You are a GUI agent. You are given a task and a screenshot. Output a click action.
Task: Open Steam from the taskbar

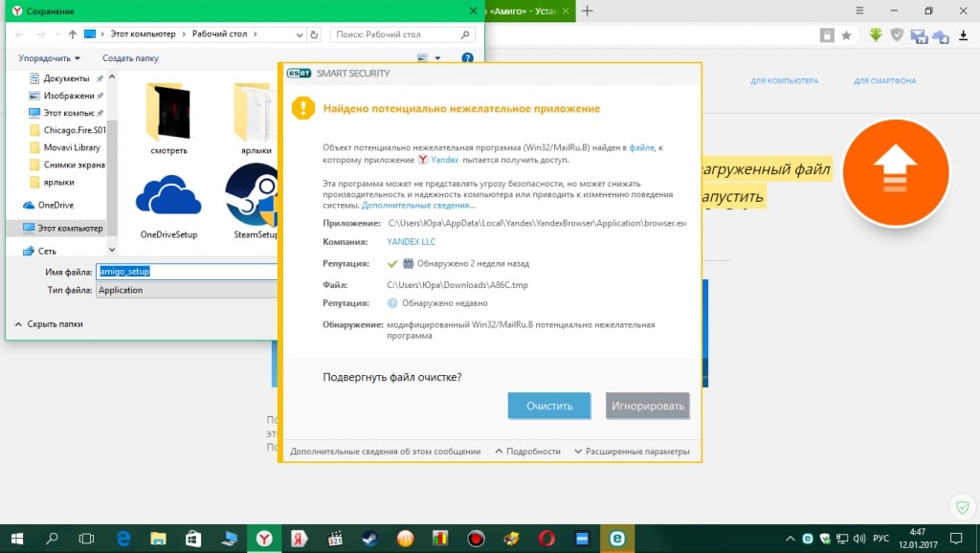[x=370, y=539]
